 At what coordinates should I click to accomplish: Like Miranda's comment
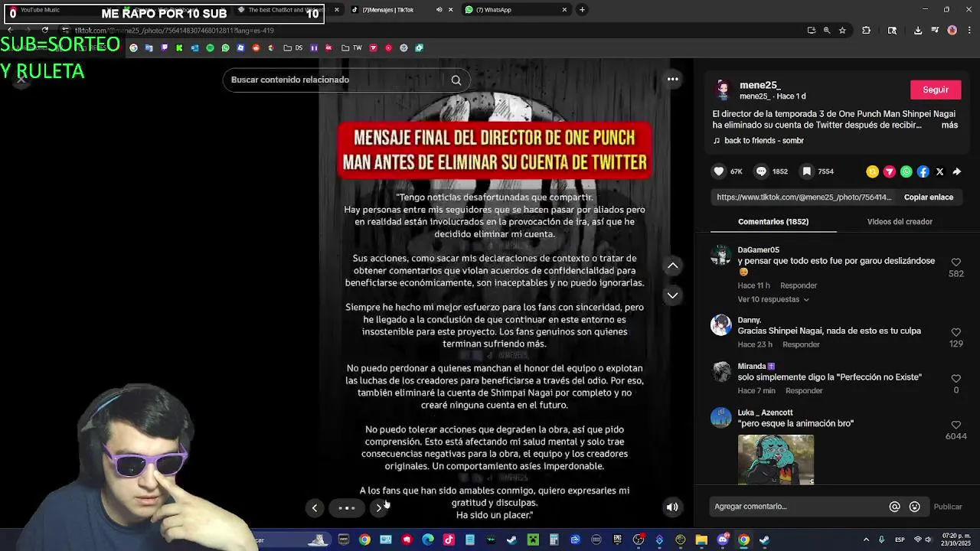tap(955, 378)
